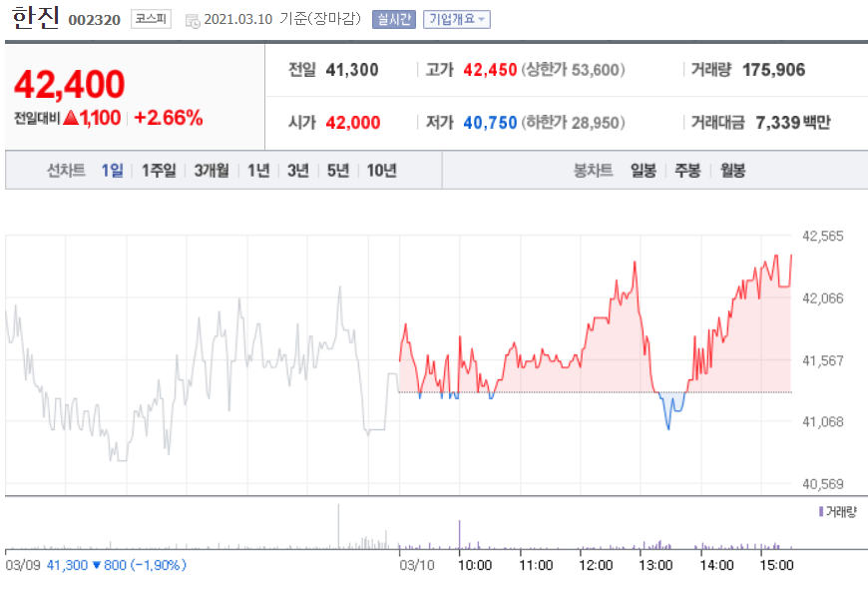
Task: Click the low price 40,750
Action: 490,123
